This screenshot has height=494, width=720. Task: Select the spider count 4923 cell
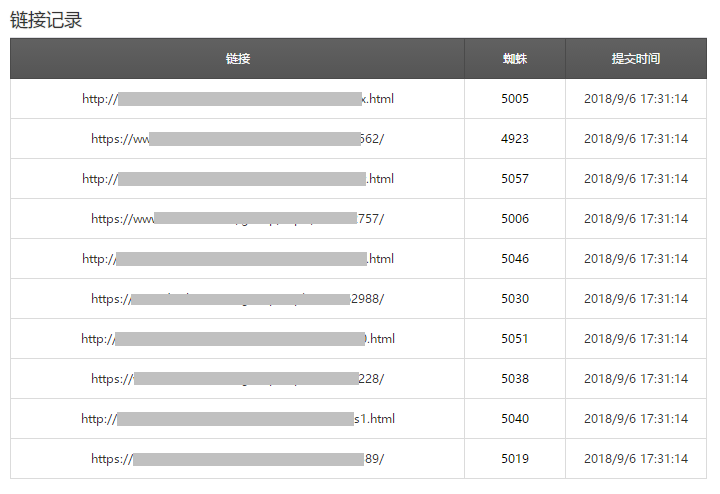click(x=515, y=139)
